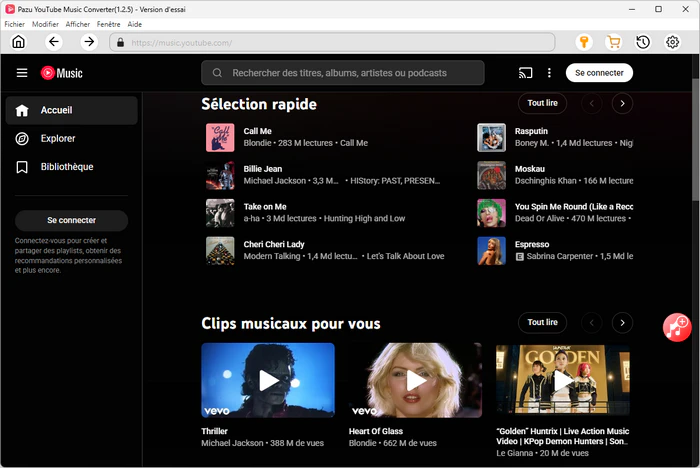Open the Dschinghis Khan artist link

coord(546,181)
